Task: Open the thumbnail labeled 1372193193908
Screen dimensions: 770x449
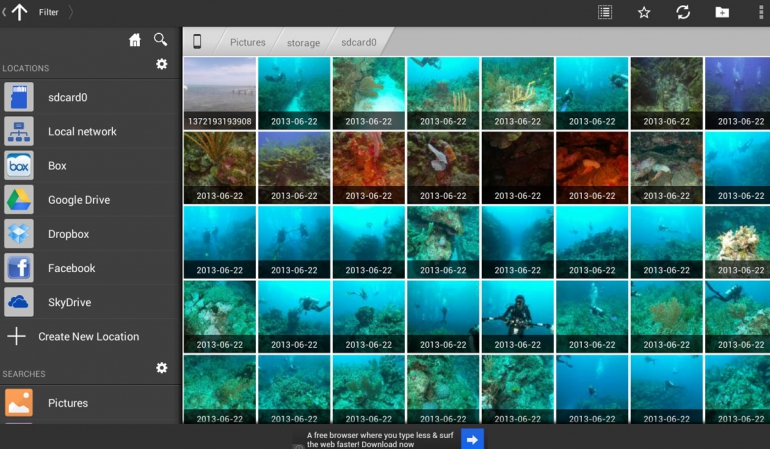Action: tap(220, 93)
